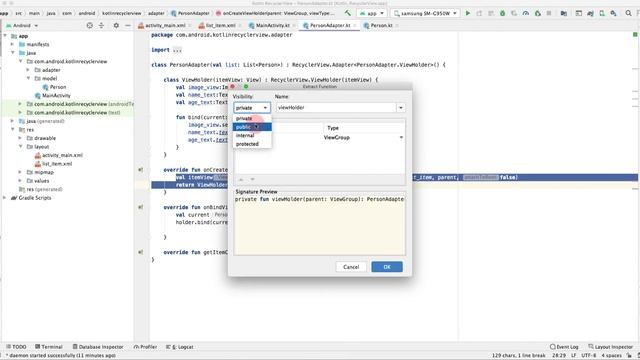This screenshot has width=640, height=360.
Task: Expand the drawable folder
Action: 20,138
